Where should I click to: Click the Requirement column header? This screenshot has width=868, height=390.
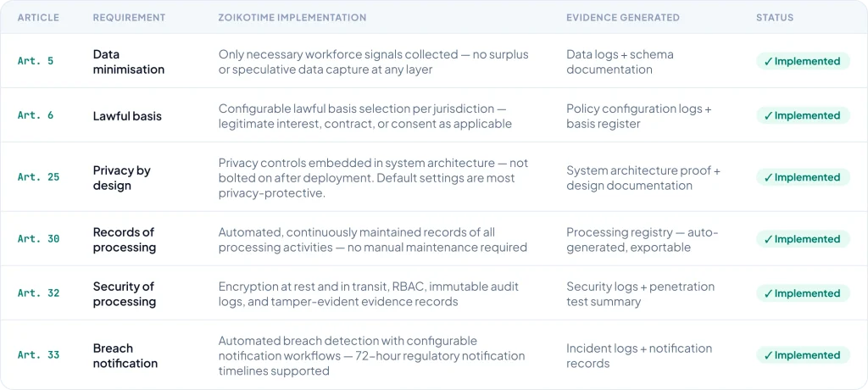129,18
